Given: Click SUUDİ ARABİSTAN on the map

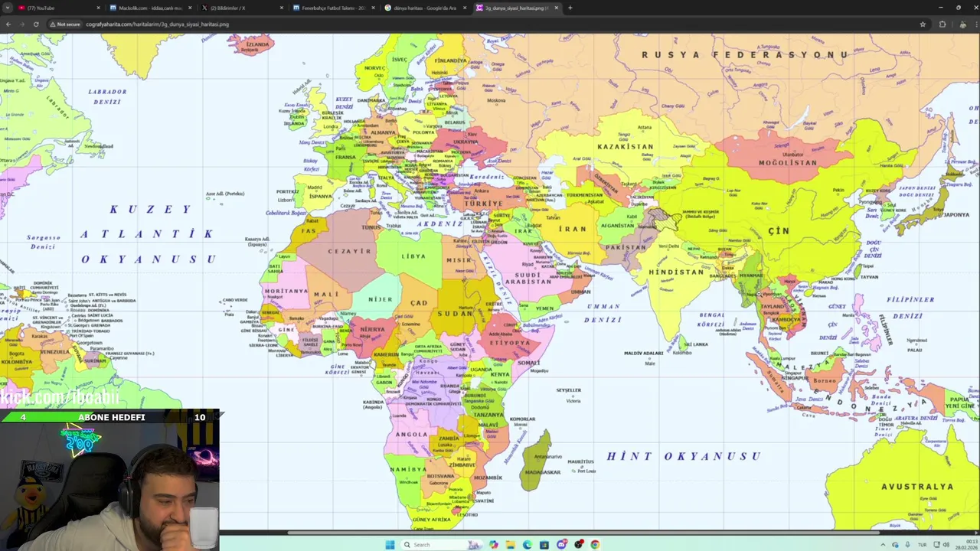Looking at the screenshot, I should 528,278.
